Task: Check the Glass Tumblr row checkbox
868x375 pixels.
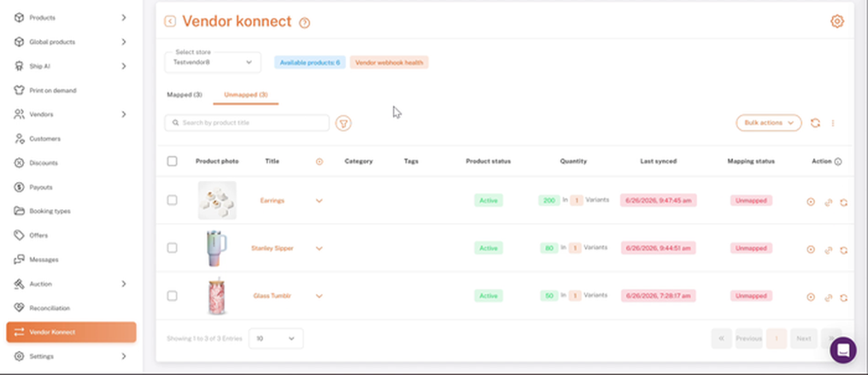Action: pos(173,296)
